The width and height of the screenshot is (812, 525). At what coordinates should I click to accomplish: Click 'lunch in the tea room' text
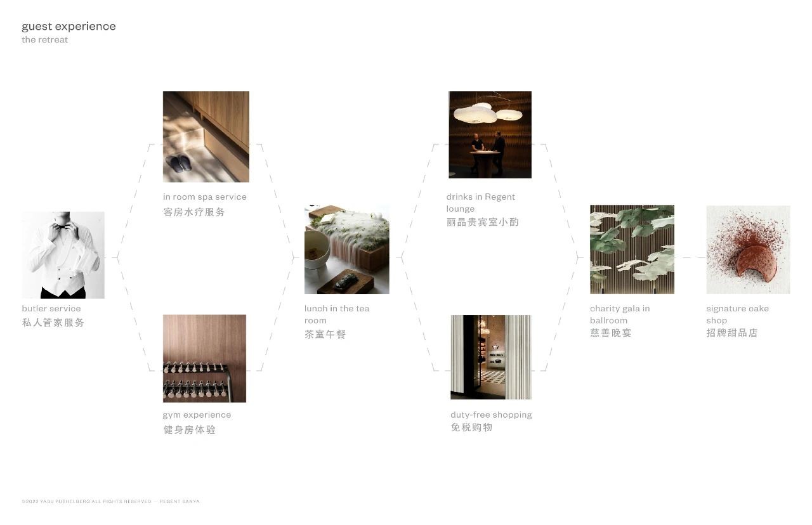click(x=336, y=314)
